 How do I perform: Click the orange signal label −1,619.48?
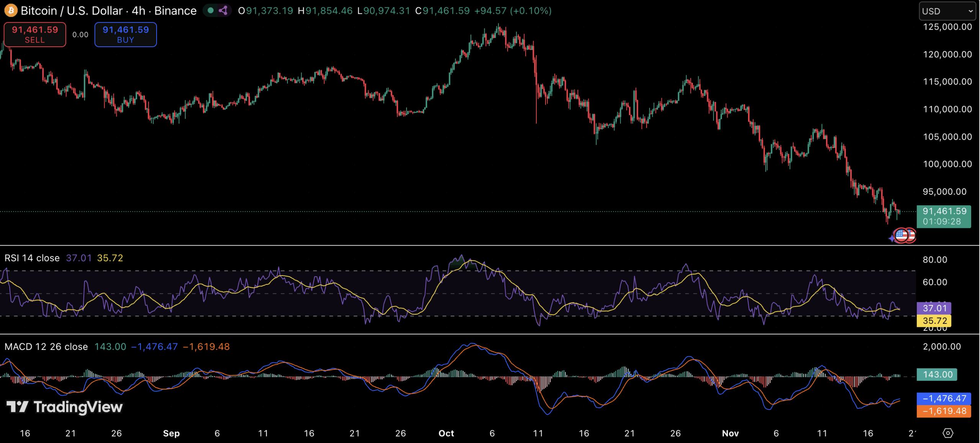pos(944,411)
